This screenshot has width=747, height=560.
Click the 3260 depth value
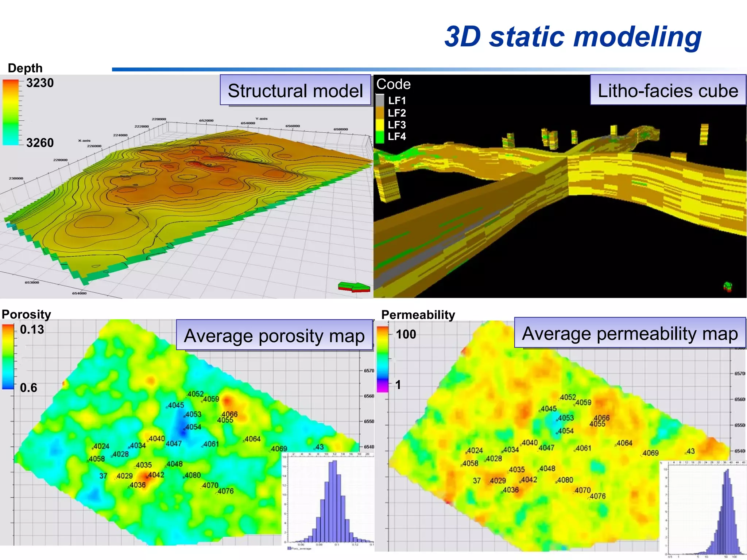coord(40,143)
